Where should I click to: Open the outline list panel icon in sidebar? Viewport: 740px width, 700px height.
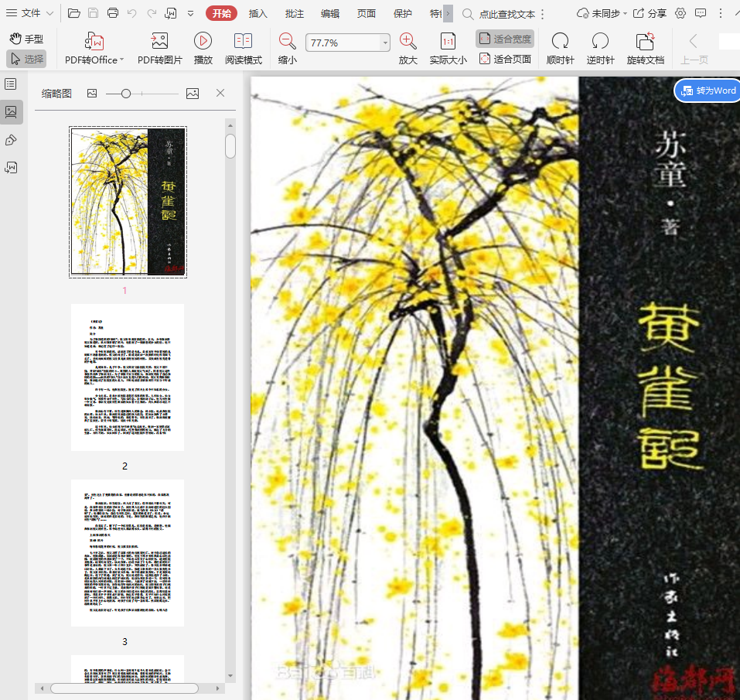pyautogui.click(x=10, y=84)
